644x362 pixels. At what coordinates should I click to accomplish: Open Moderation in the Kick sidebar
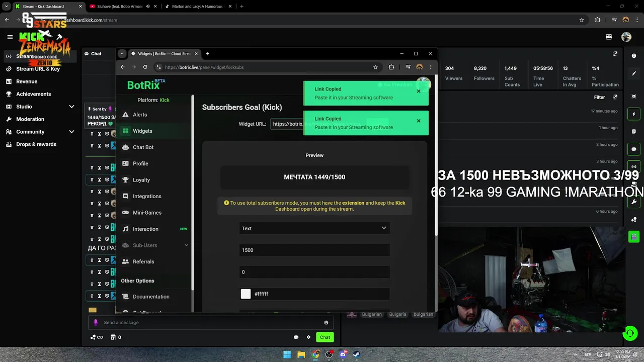click(30, 119)
